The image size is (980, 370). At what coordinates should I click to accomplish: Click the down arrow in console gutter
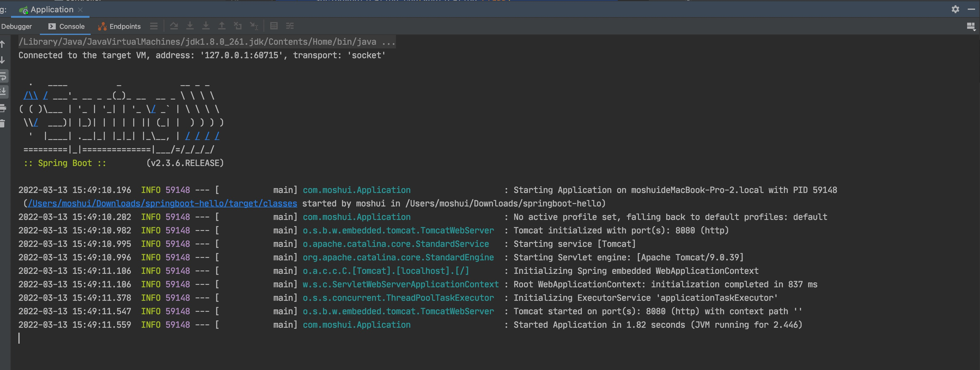[x=3, y=60]
